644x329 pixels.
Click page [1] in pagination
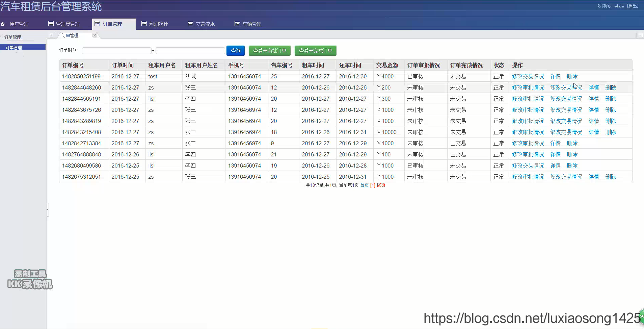(x=373, y=185)
